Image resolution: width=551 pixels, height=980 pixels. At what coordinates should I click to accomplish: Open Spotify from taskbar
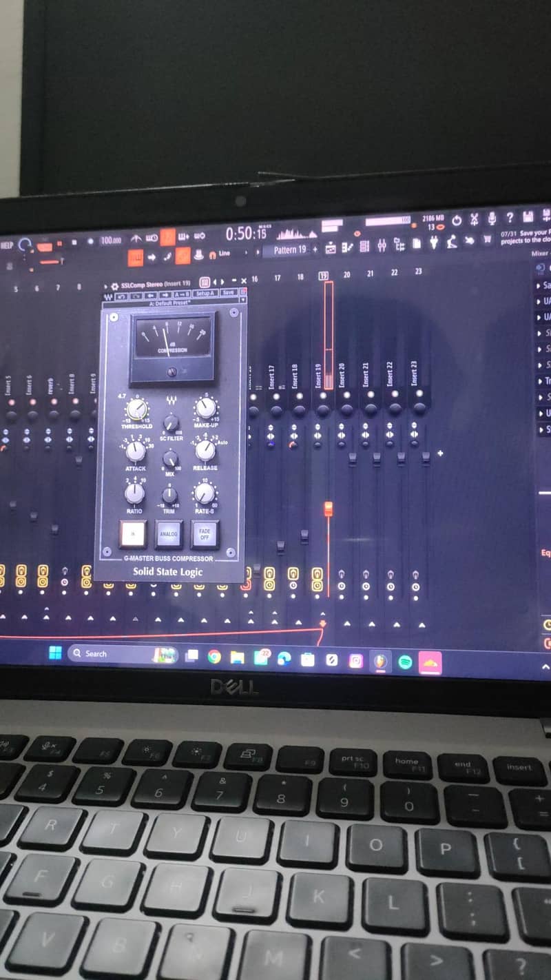(406, 662)
